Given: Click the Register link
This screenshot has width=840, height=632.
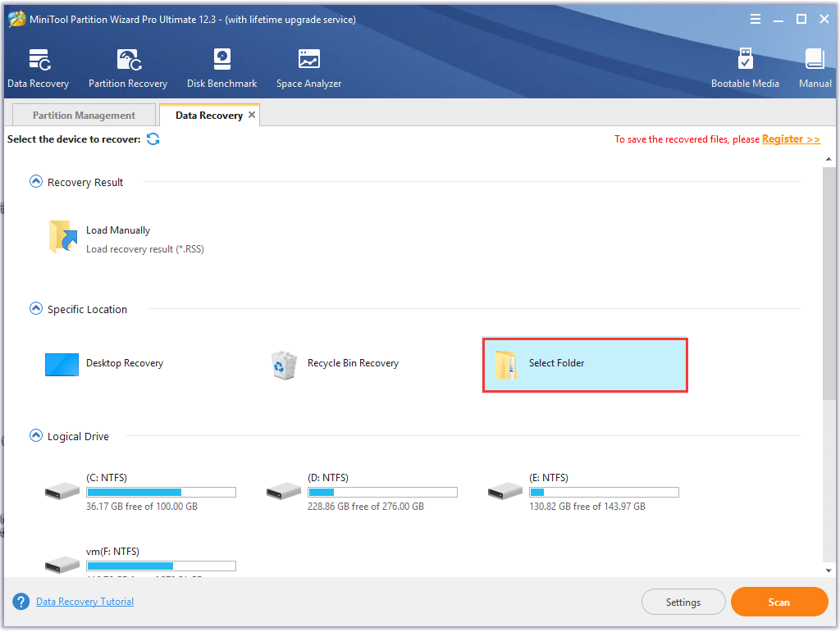Looking at the screenshot, I should (791, 139).
